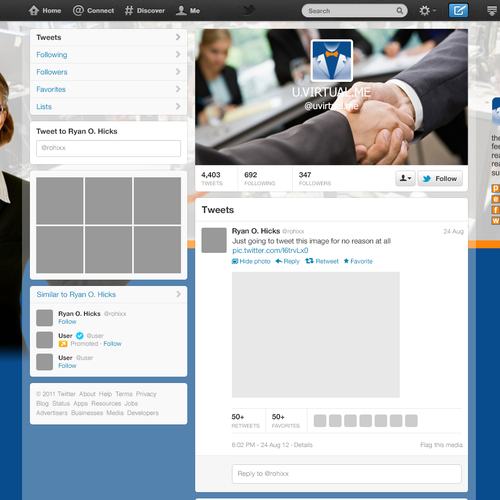Retweet the image tweet
This screenshot has width=500, height=500.
(x=322, y=261)
